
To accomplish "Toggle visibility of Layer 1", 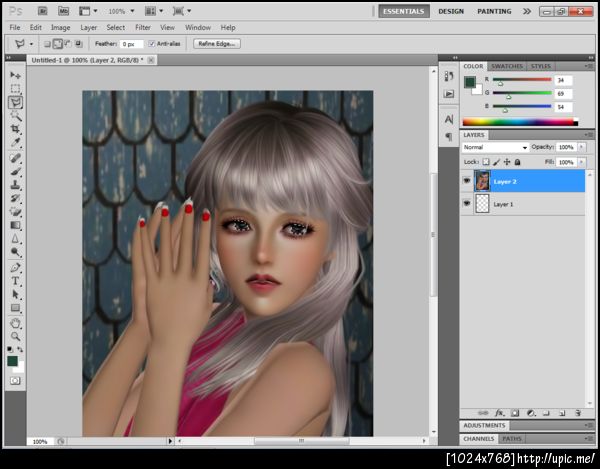I will (466, 203).
